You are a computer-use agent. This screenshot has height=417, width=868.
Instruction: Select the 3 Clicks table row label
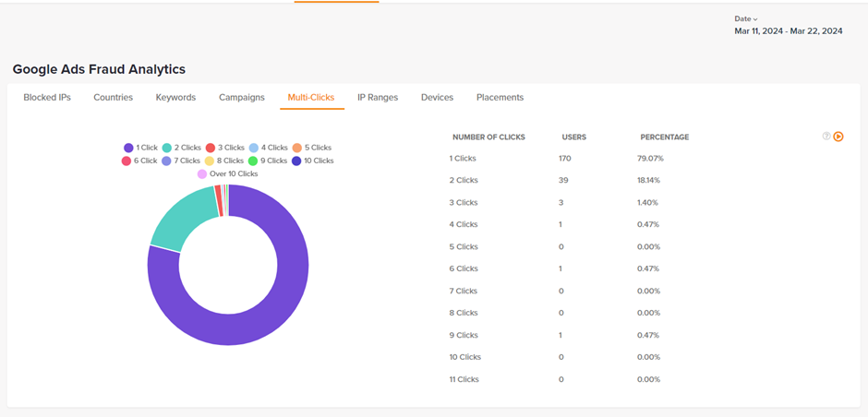click(x=464, y=203)
